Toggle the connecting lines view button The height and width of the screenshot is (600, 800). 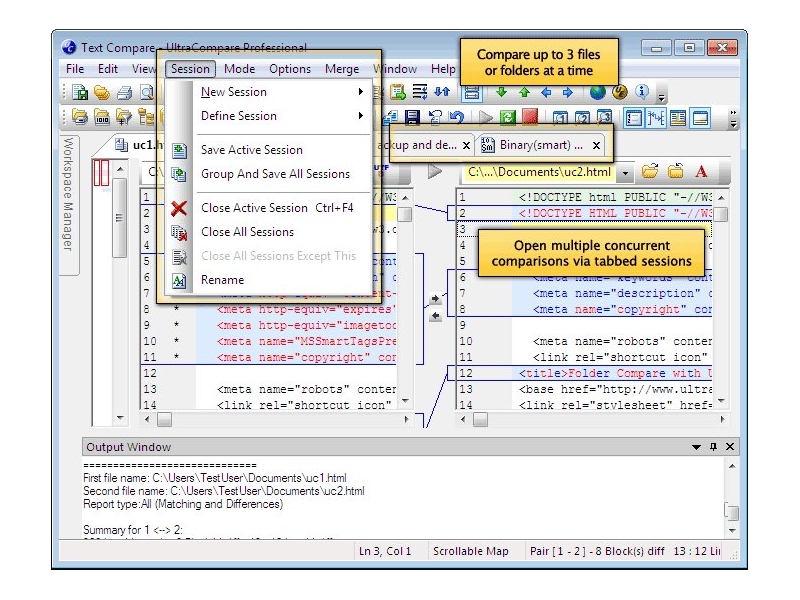(656, 118)
